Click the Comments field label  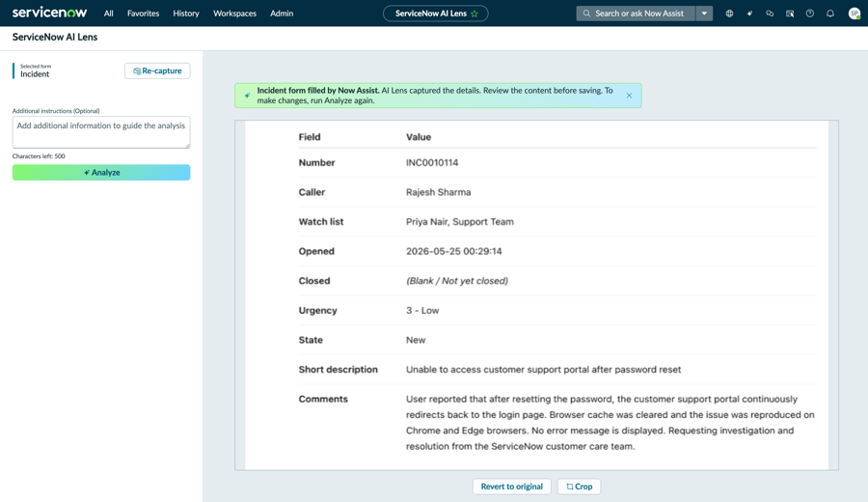323,399
